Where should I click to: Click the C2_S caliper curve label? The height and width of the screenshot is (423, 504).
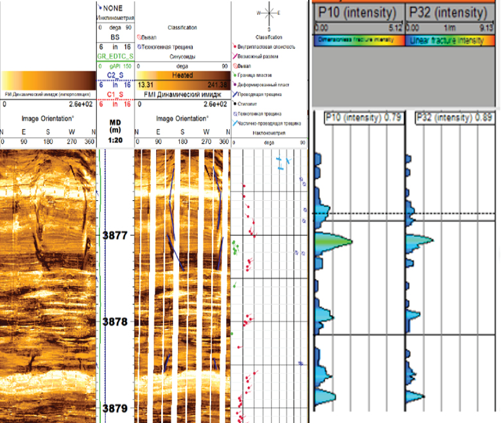click(115, 75)
